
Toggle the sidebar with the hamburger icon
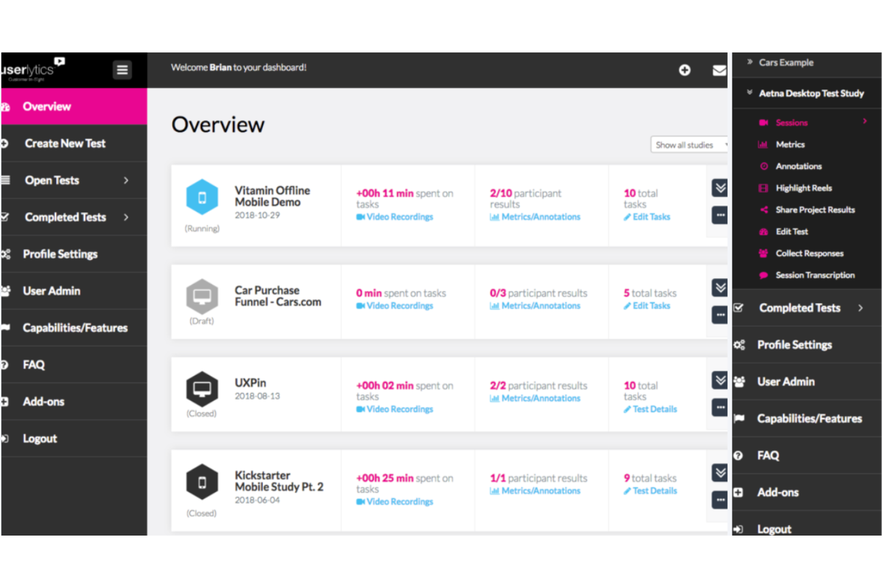click(122, 69)
